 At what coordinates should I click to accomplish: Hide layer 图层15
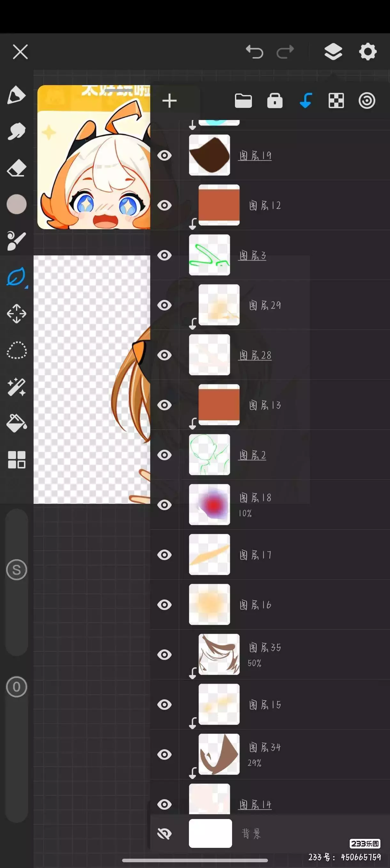pos(165,704)
